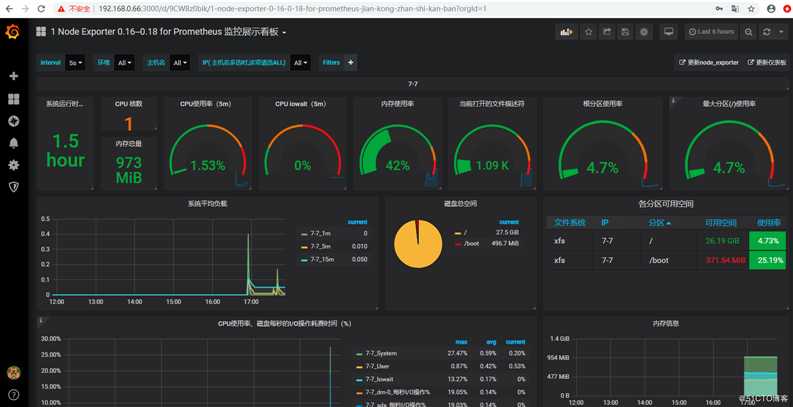The image size is (793, 407).
Task: Open the Help question mark icon
Action: pos(14,395)
